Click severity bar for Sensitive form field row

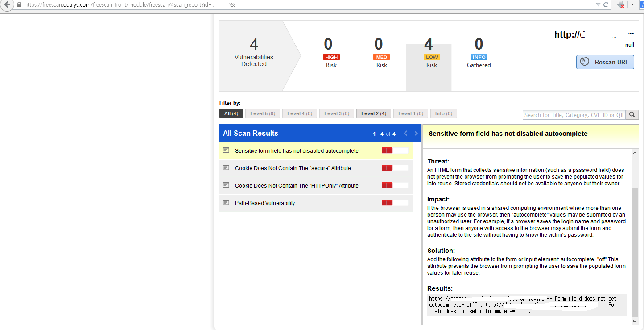click(x=395, y=150)
